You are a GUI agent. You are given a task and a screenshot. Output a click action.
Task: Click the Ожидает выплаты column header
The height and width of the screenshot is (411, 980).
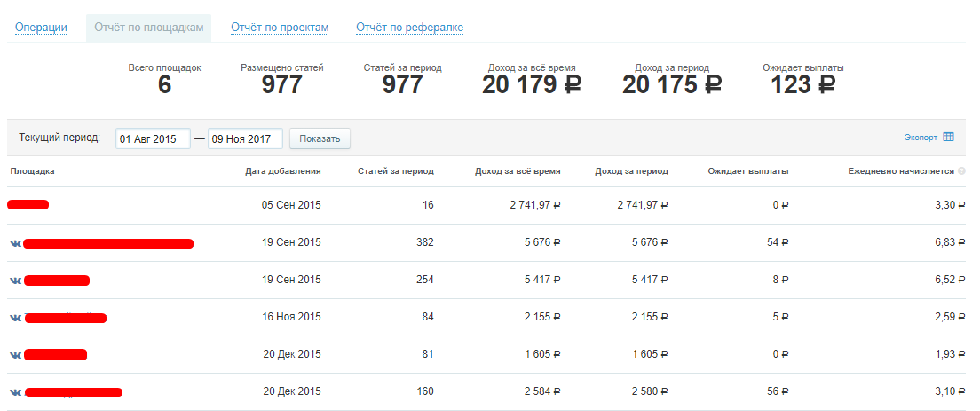coord(747,171)
